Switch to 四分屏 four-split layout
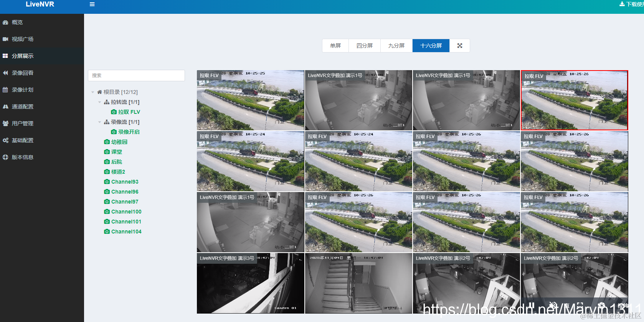 pyautogui.click(x=365, y=46)
